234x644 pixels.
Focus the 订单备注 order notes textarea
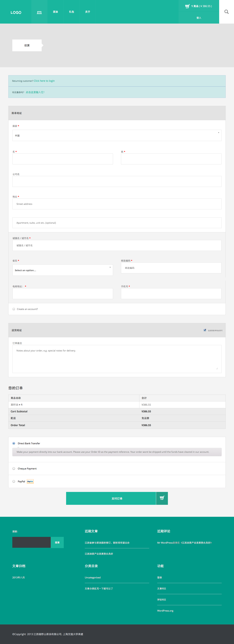point(117,359)
